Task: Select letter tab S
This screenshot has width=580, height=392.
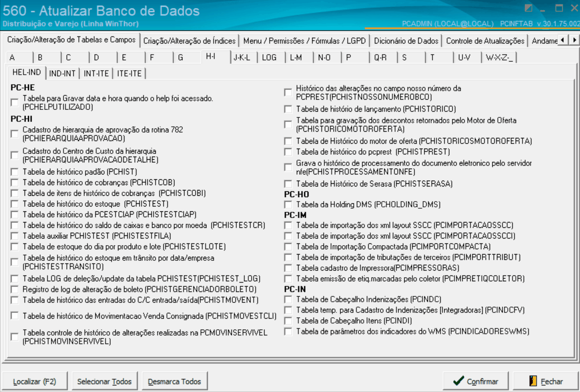Action: click(412, 57)
